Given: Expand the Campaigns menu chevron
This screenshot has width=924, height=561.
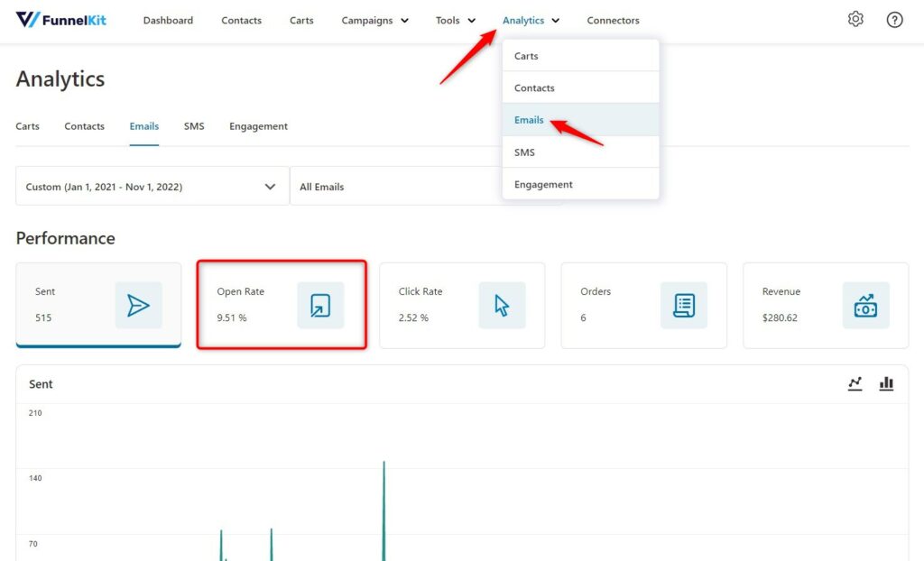Looking at the screenshot, I should (405, 21).
